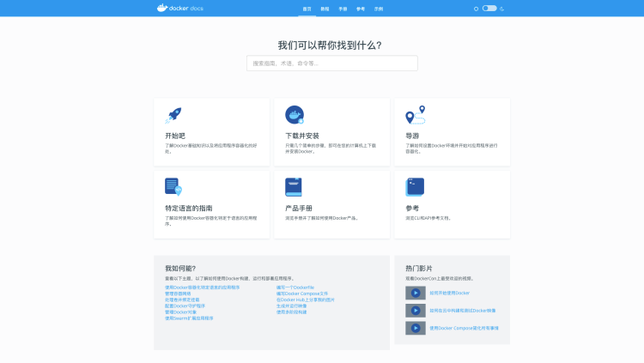Viewport: 644px width, 363px height.
Task: Play the 如何开始使用Docker video thumbnail
Action: (x=416, y=293)
